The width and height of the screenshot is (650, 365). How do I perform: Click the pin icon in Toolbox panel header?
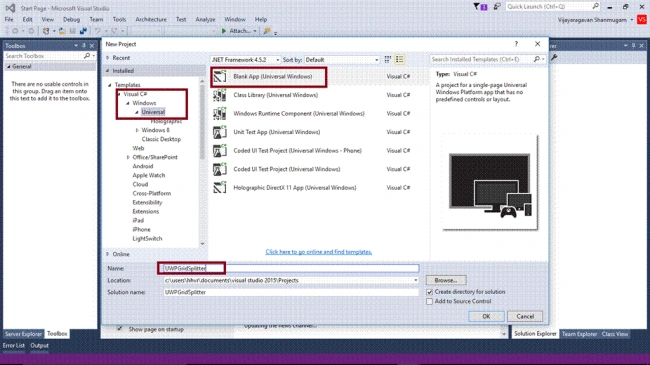click(84, 46)
